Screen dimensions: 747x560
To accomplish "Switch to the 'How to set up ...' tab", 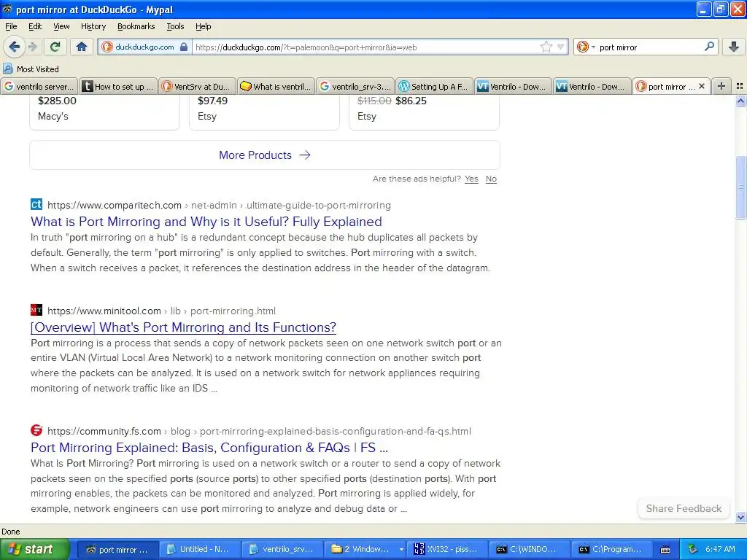I will pyautogui.click(x=117, y=86).
